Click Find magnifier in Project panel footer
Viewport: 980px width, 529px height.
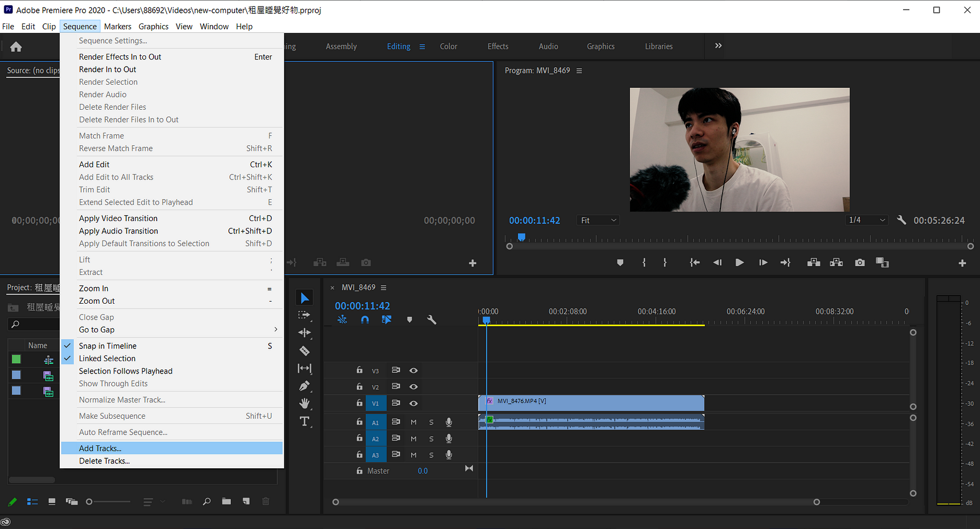[207, 501]
